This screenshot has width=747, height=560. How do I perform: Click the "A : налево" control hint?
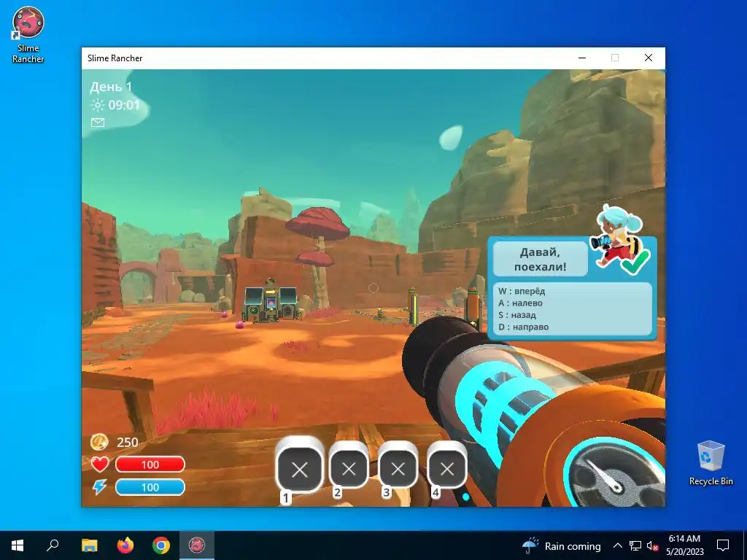click(x=520, y=303)
